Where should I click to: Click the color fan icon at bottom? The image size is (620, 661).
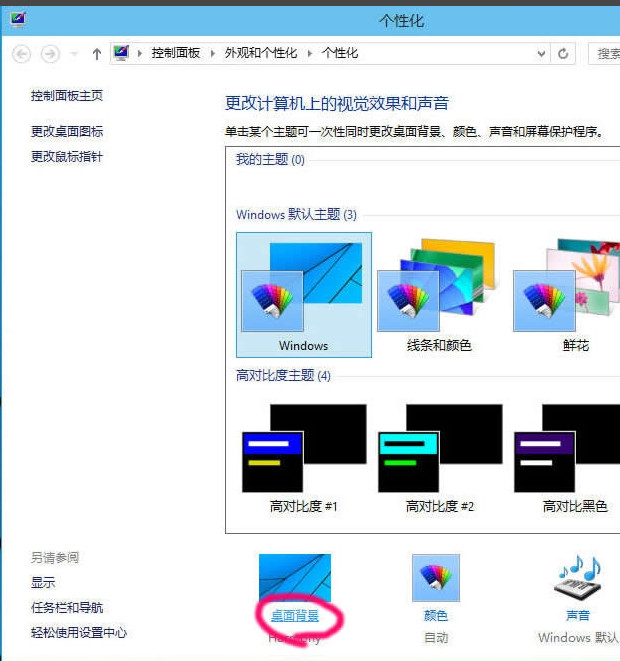pos(436,578)
